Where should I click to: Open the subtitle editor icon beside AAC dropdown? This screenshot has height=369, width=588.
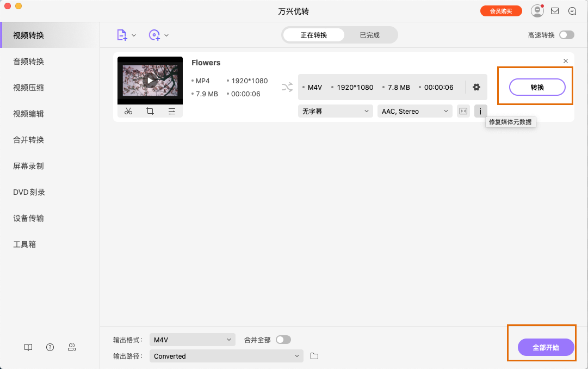463,111
